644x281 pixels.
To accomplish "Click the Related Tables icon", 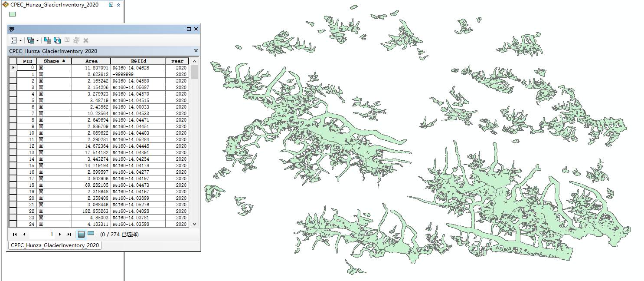I will tap(30, 40).
